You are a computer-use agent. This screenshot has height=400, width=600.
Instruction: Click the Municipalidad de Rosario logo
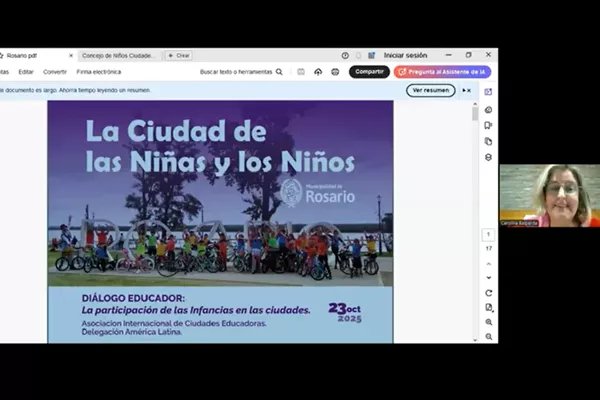coord(318,193)
